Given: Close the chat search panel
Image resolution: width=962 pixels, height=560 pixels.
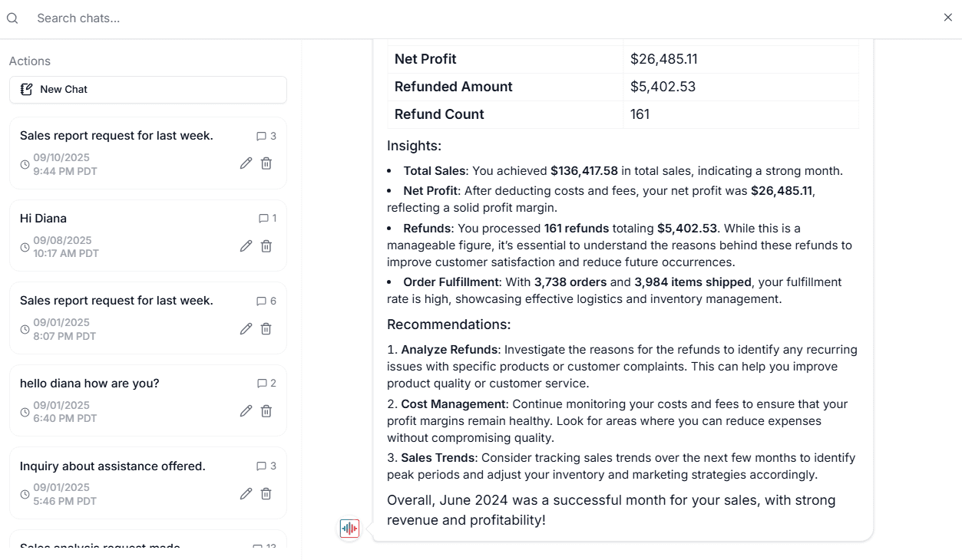Looking at the screenshot, I should click(947, 18).
